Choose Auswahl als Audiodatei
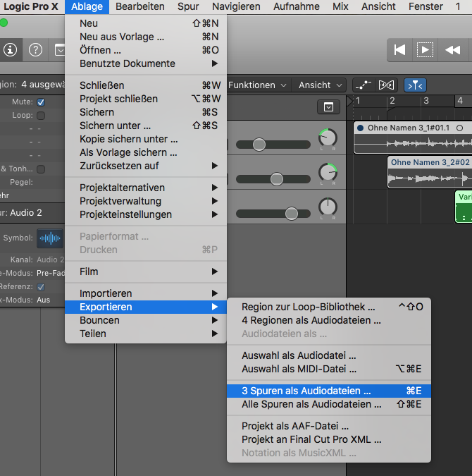 329,355
